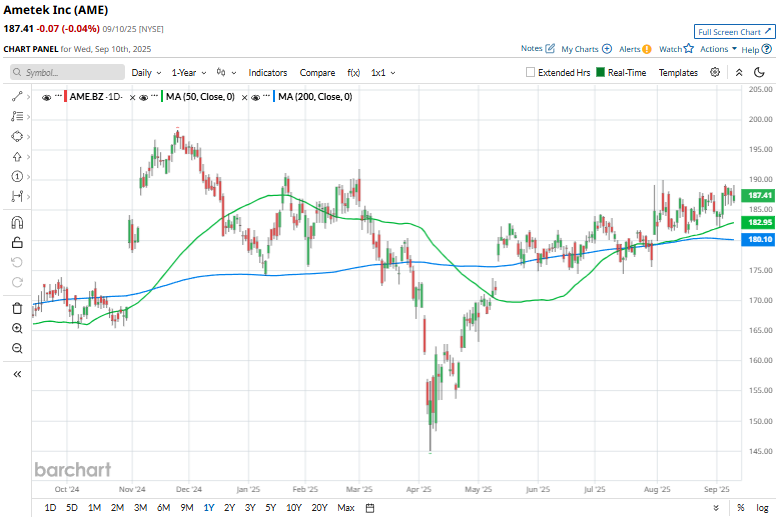Screen dimensions: 777x522
Task: Open the Fibonacci and list tools
Action: click(17, 116)
